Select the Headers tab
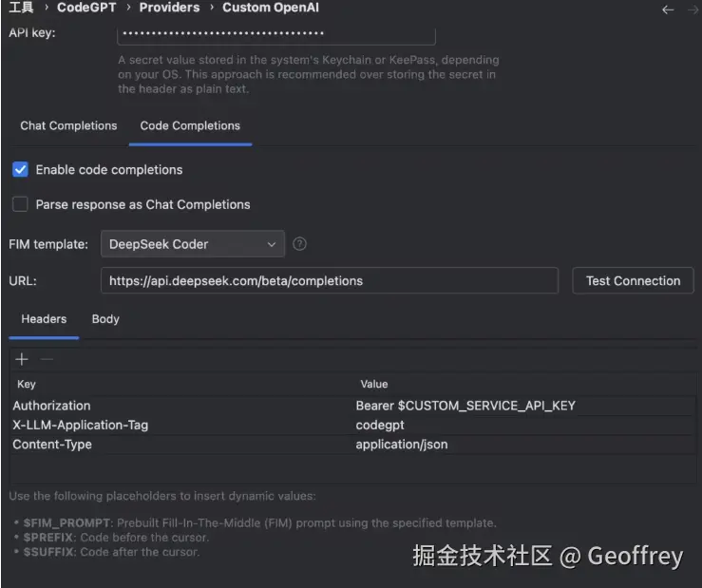Screen dimensions: 702x588 44,319
